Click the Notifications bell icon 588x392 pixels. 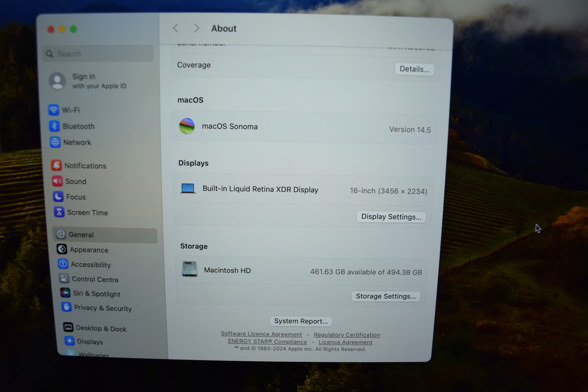tap(57, 166)
